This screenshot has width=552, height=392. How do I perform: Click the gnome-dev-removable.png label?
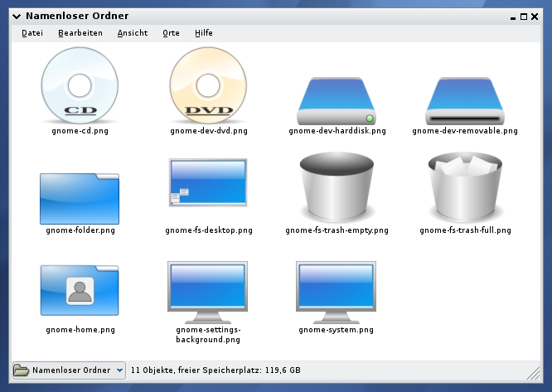click(465, 131)
